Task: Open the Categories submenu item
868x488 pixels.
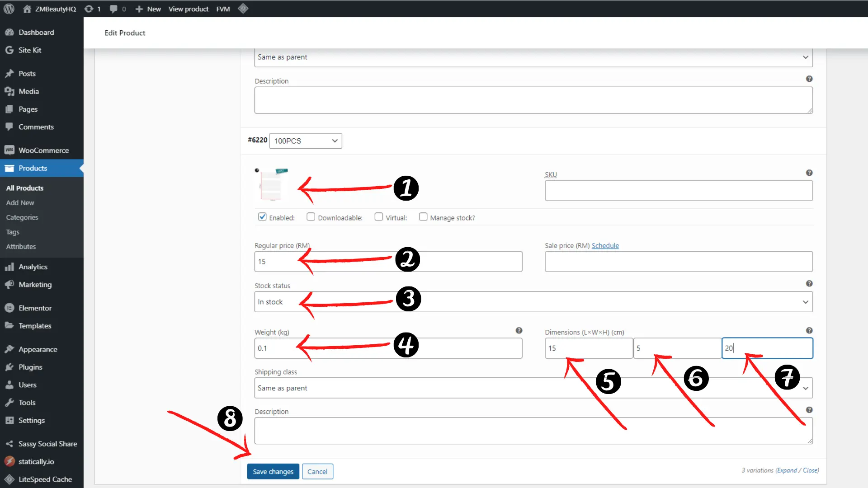Action: 22,217
